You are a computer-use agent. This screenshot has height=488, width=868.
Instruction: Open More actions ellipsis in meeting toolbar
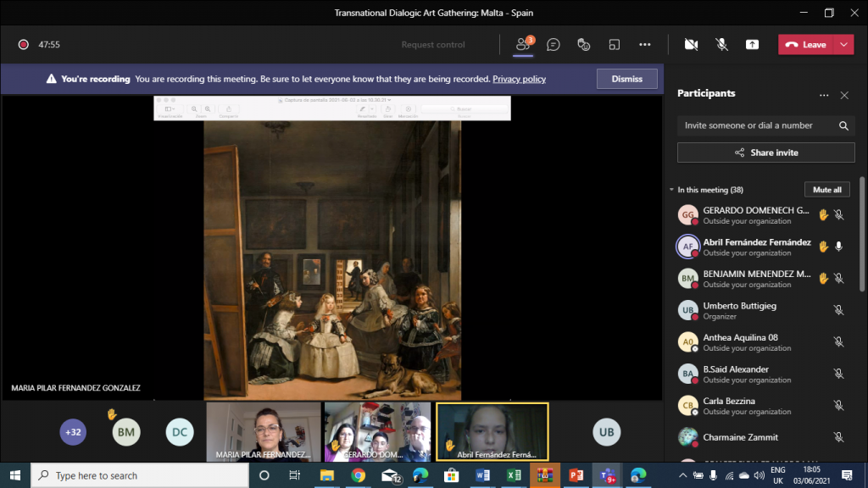645,45
